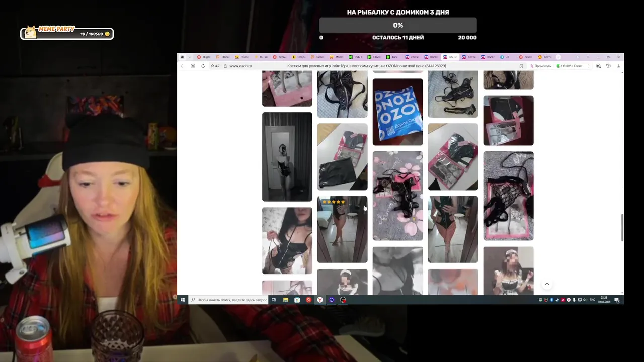Open a new browser tab
644x362 pixels.
558,57
